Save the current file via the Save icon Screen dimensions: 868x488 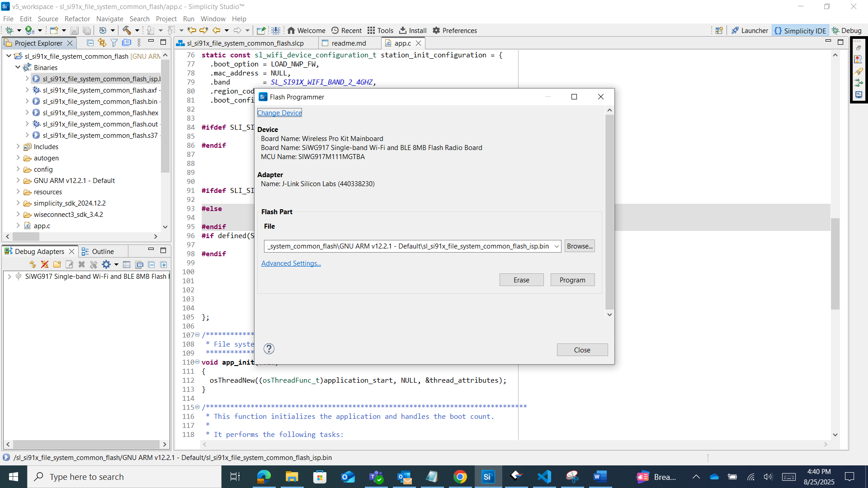(x=75, y=30)
